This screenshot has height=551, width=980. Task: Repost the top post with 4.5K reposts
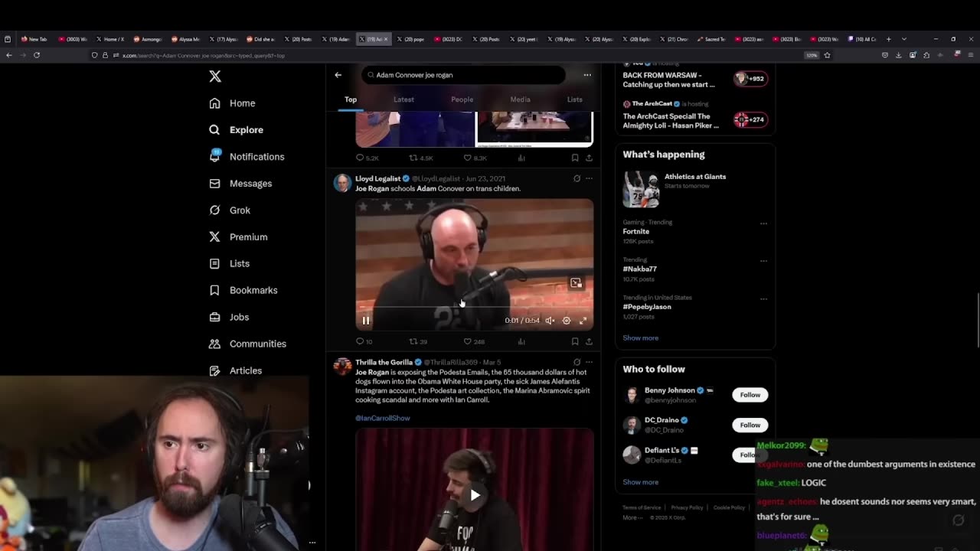(420, 158)
